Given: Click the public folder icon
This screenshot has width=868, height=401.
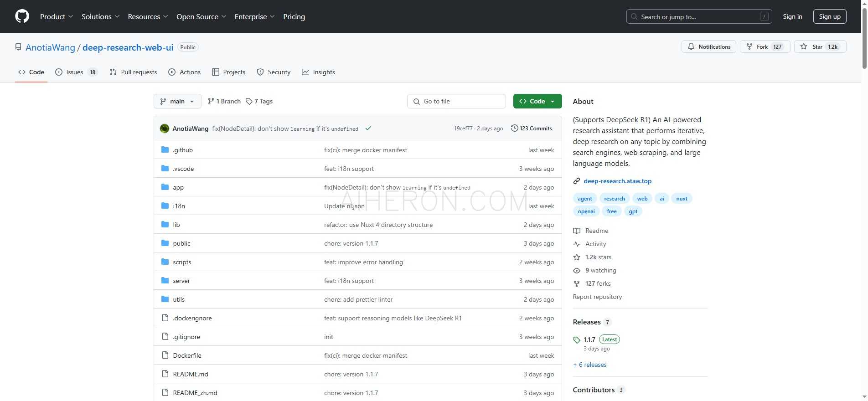Looking at the screenshot, I should click(165, 243).
